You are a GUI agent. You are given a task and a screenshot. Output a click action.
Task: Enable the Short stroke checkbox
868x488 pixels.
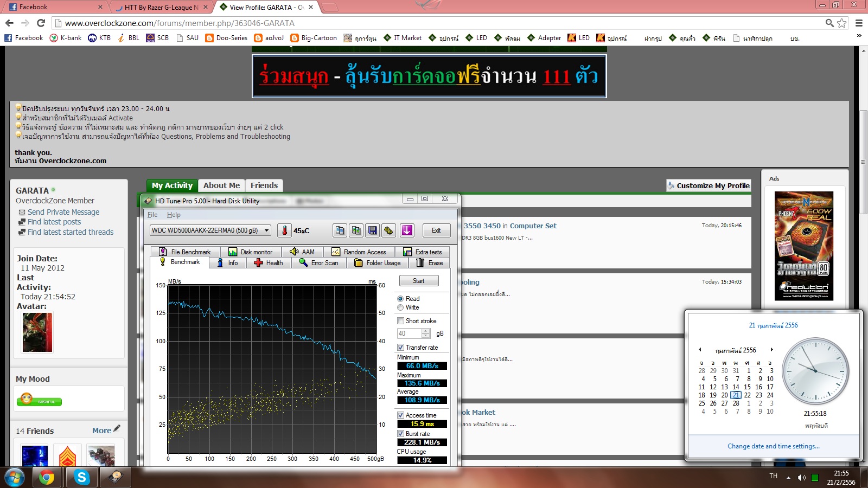[x=400, y=321]
